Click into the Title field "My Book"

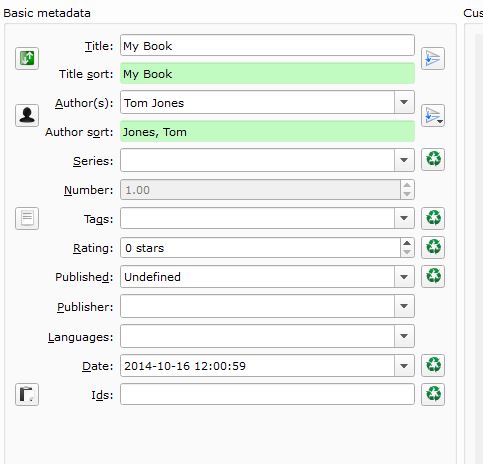pyautogui.click(x=267, y=45)
